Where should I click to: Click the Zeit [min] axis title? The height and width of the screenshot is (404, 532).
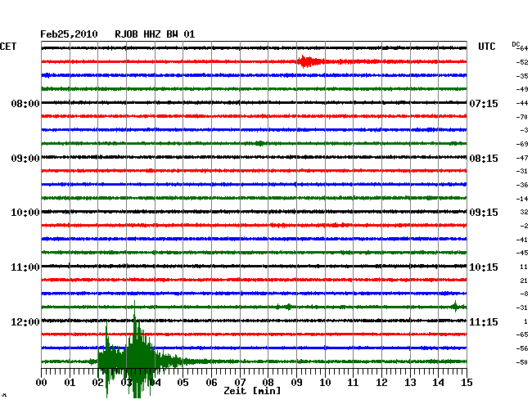coord(252,391)
